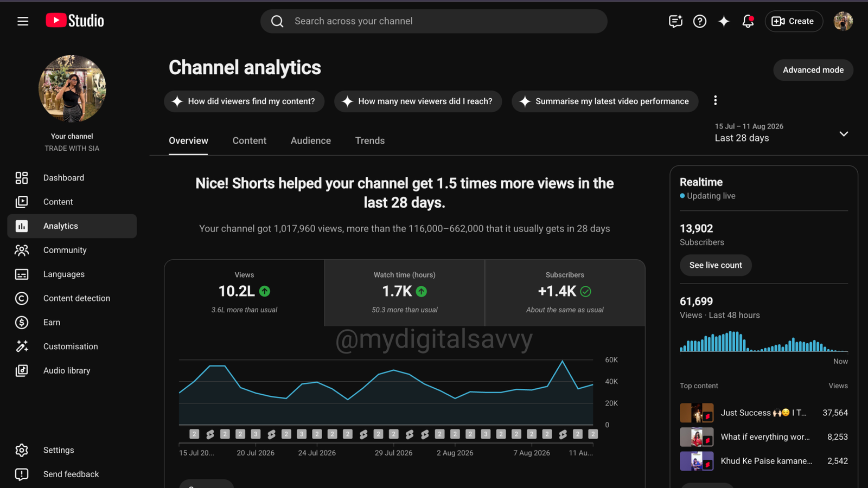This screenshot has width=868, height=488.
Task: Click the Audio library music icon
Action: 22,370
